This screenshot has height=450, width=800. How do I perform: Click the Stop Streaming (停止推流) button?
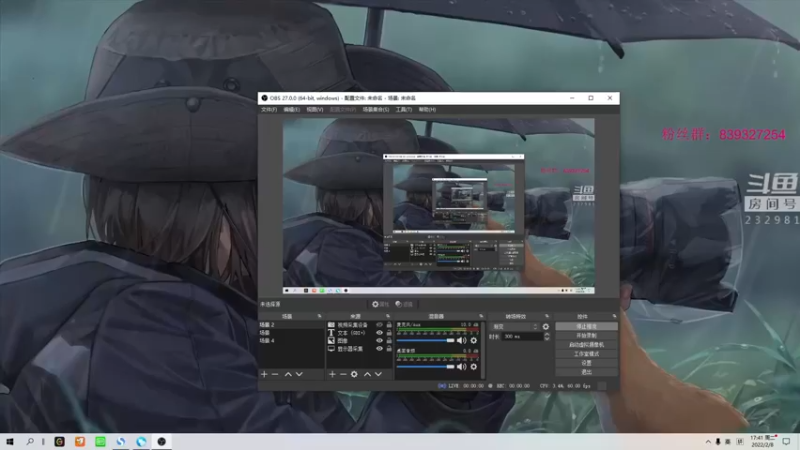[586, 326]
